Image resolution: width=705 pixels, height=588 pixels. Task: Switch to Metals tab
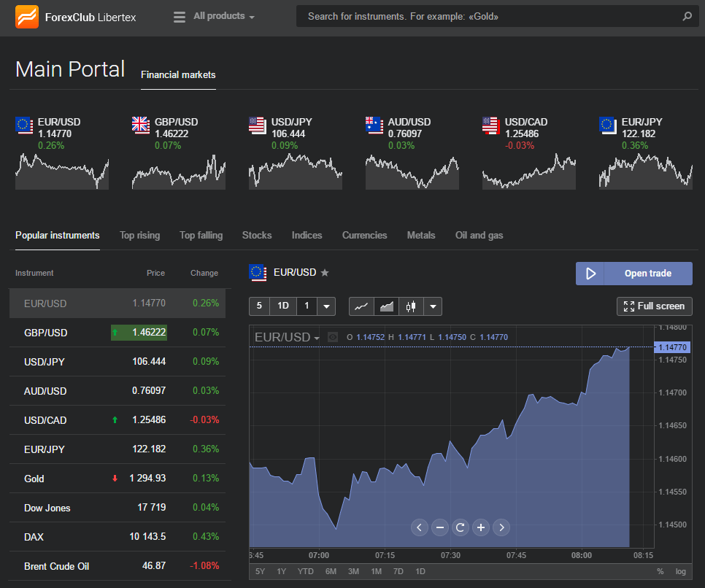(421, 236)
